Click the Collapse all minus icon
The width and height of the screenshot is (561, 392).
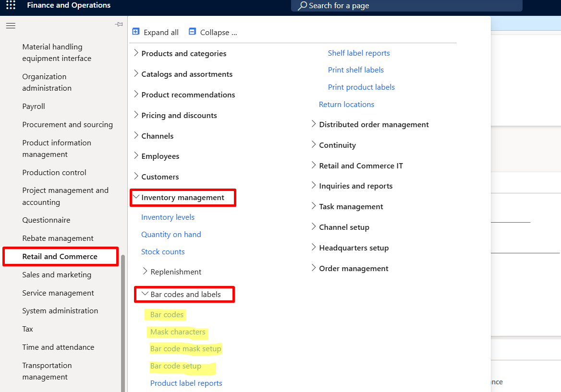click(x=192, y=32)
